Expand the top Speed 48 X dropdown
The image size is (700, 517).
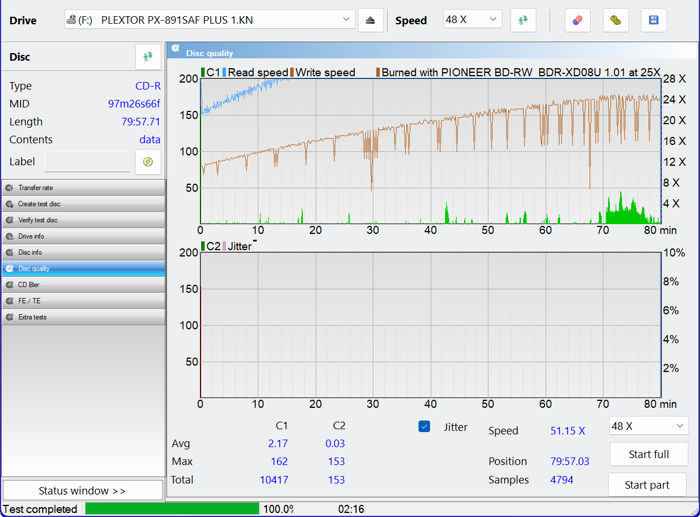[473, 20]
